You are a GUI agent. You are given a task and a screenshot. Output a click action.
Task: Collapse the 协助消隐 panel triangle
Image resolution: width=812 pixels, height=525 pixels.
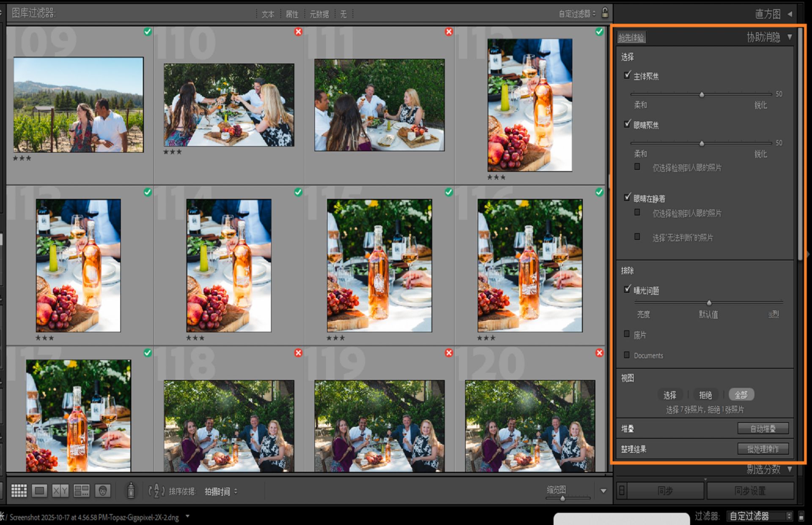point(790,37)
